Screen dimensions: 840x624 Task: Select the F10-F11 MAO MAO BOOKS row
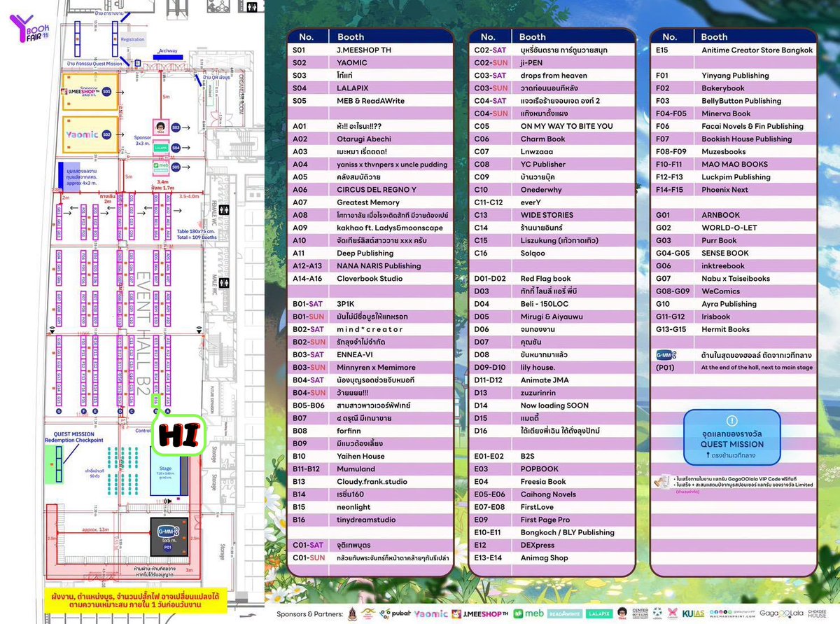coord(733,164)
